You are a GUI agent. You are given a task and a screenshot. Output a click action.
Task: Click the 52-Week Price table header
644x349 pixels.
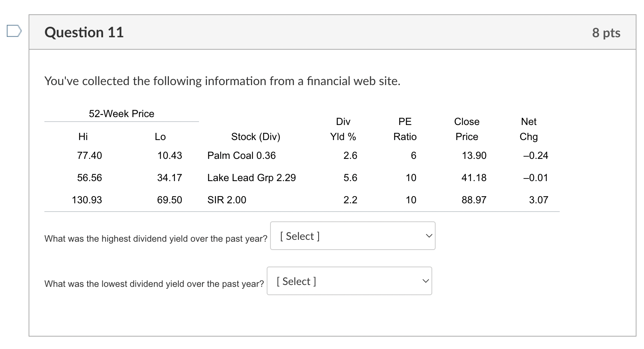(122, 114)
